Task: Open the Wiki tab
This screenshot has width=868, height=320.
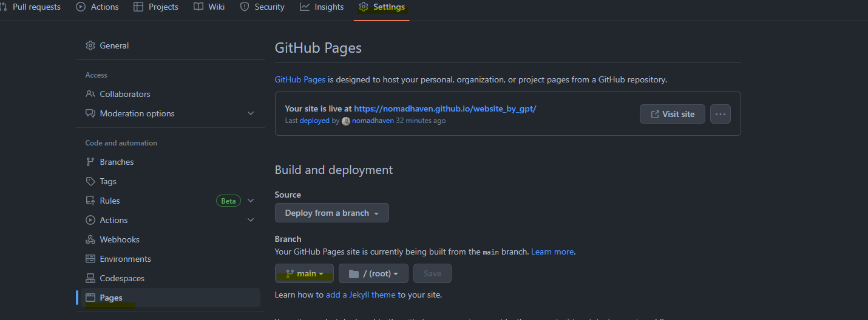Action: (209, 7)
